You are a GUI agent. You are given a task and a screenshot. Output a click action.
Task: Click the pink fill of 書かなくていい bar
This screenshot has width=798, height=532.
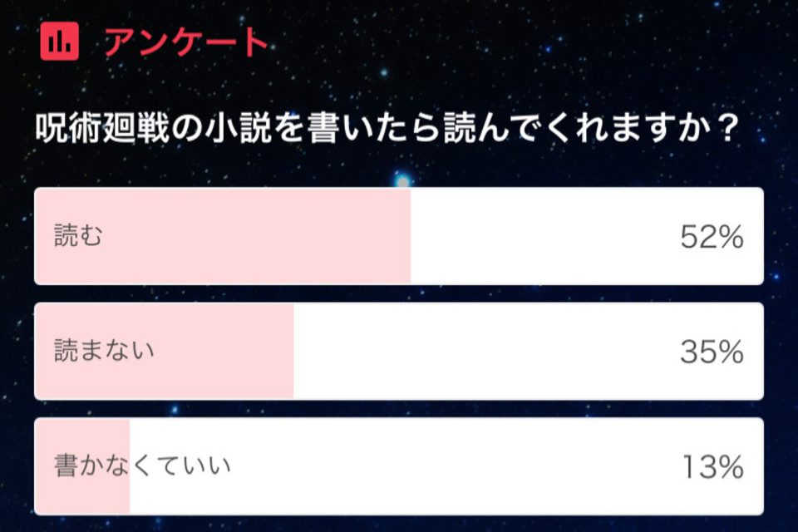82,466
